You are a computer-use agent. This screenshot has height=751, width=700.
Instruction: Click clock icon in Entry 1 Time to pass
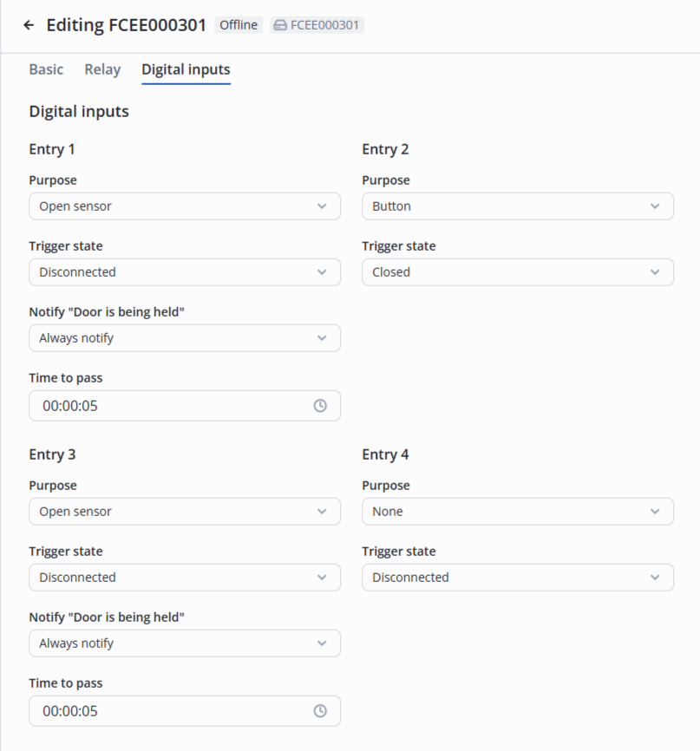(x=320, y=406)
